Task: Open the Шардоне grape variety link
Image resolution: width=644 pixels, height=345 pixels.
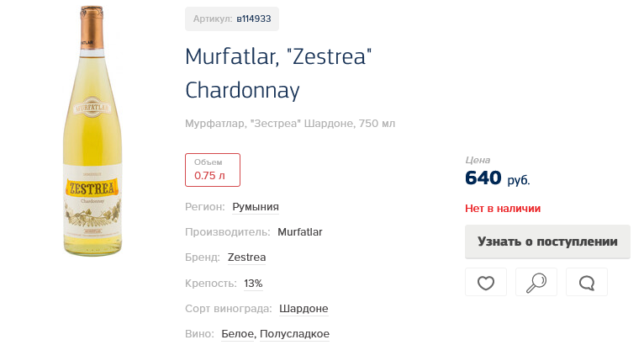Action: click(304, 309)
